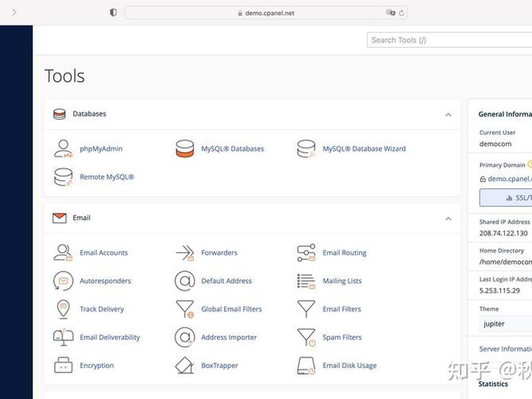Focus the Search Tools input field
The width and height of the screenshot is (532, 399).
pyautogui.click(x=450, y=40)
